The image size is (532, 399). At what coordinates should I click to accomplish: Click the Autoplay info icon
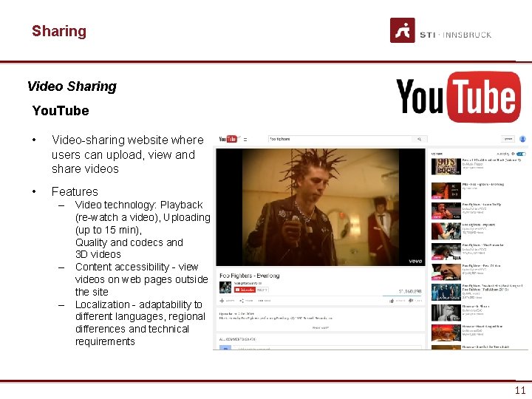click(x=513, y=154)
